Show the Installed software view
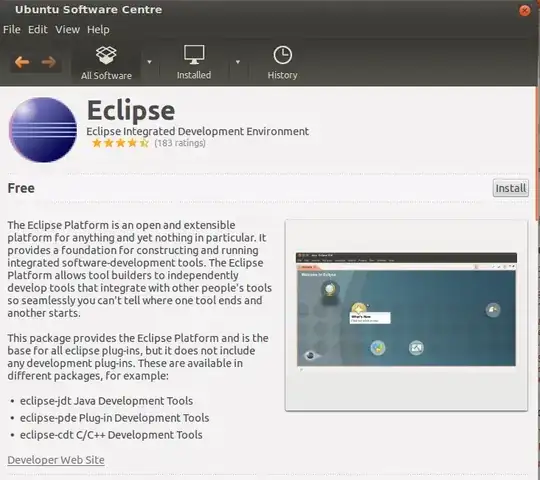This screenshot has height=480, width=540. pos(194,63)
